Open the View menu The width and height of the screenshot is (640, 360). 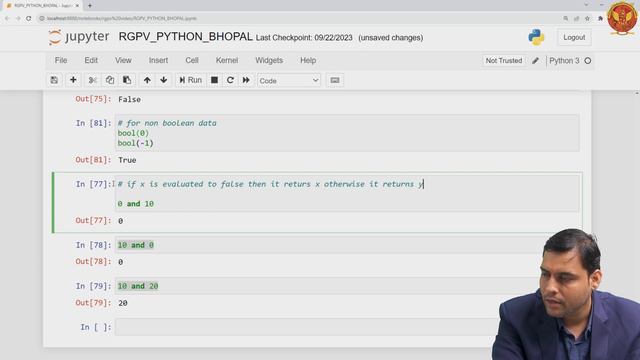point(123,60)
